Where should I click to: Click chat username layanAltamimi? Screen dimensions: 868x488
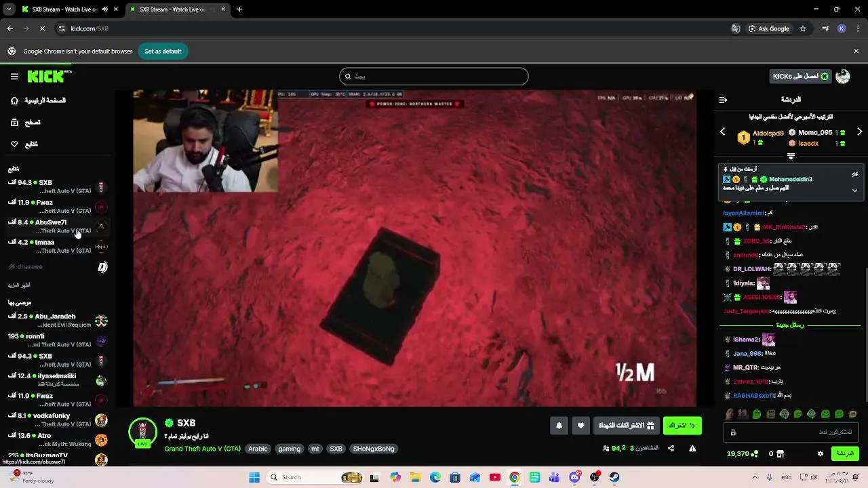(744, 213)
